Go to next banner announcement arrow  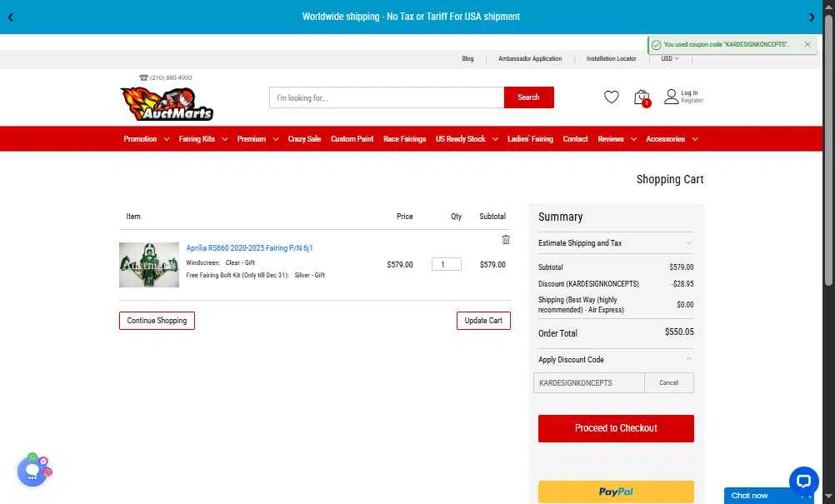pyautogui.click(x=812, y=17)
